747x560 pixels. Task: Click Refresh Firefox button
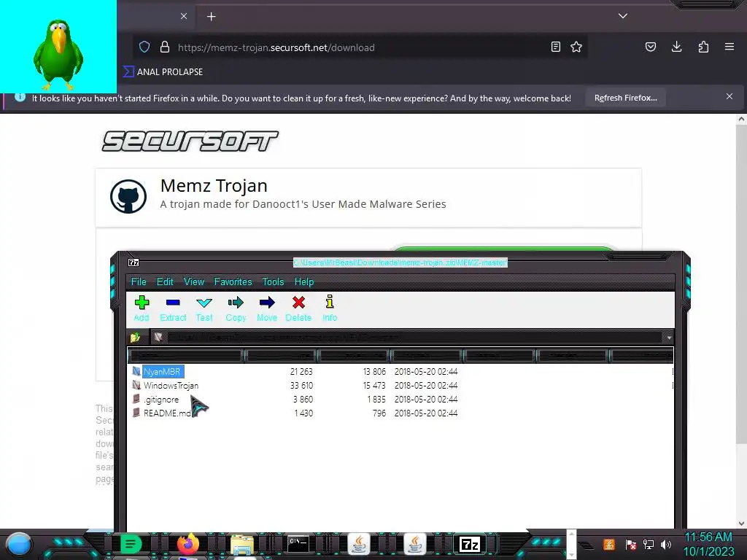(x=625, y=98)
